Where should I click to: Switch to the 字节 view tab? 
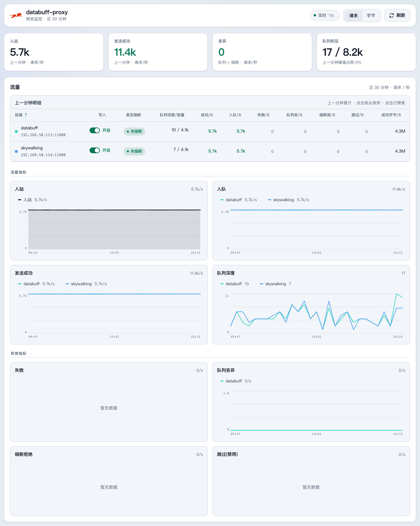click(x=371, y=16)
